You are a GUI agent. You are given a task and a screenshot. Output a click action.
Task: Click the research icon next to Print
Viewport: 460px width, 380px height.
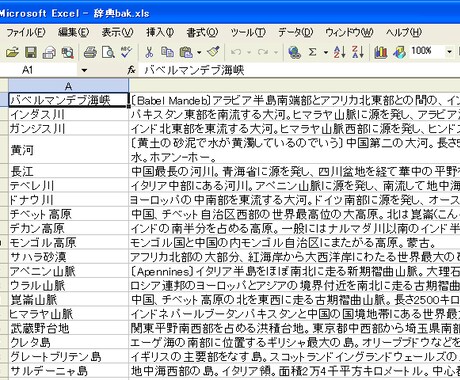click(x=67, y=52)
